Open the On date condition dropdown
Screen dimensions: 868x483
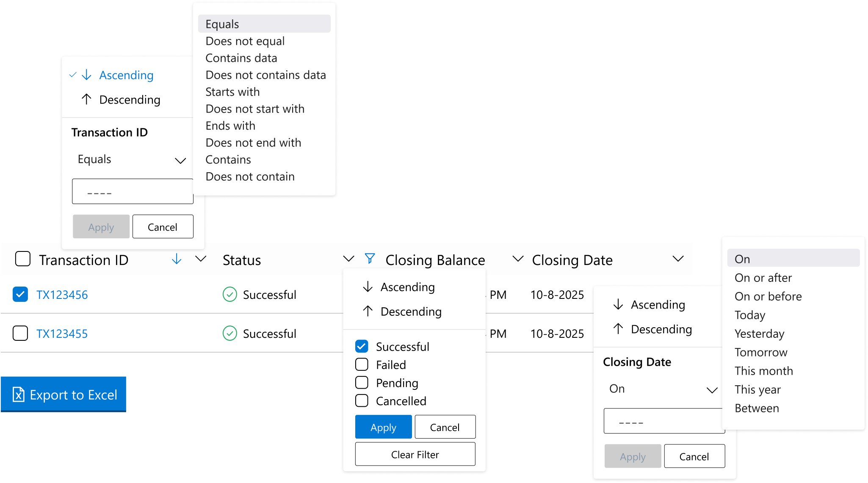663,389
